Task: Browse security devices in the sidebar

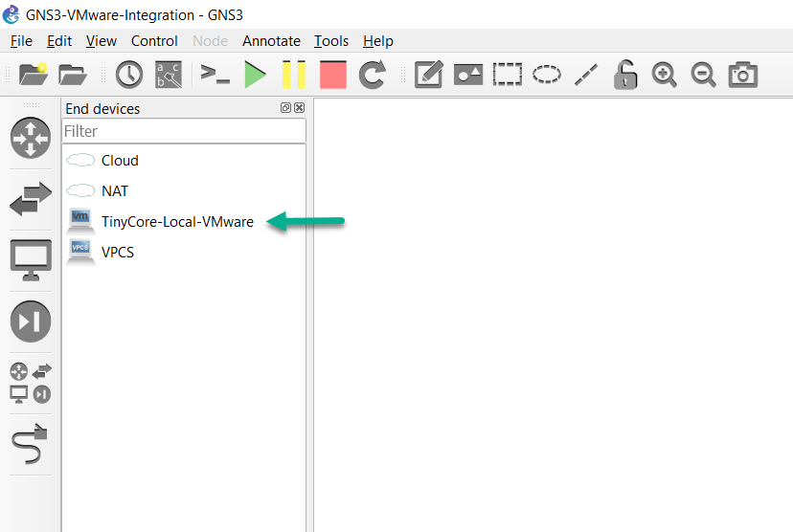Action: pyautogui.click(x=31, y=321)
